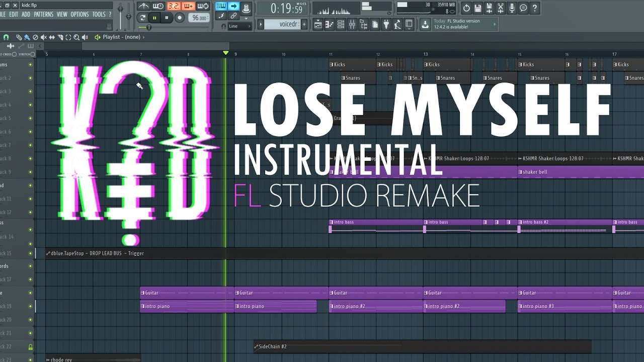The image size is (644, 362).
Task: Expand the Playlist (none) arrow
Action: pos(144,37)
